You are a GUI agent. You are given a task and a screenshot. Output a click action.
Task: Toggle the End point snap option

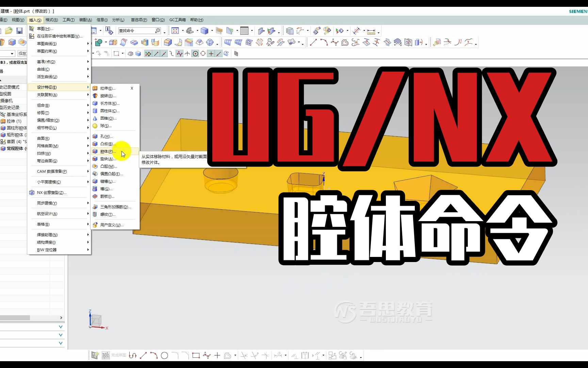pos(156,54)
